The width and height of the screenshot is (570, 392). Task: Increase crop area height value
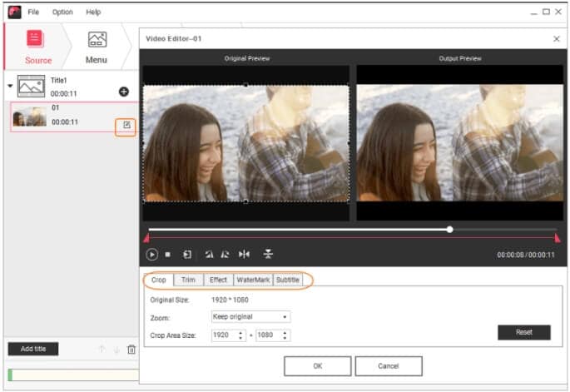click(285, 332)
